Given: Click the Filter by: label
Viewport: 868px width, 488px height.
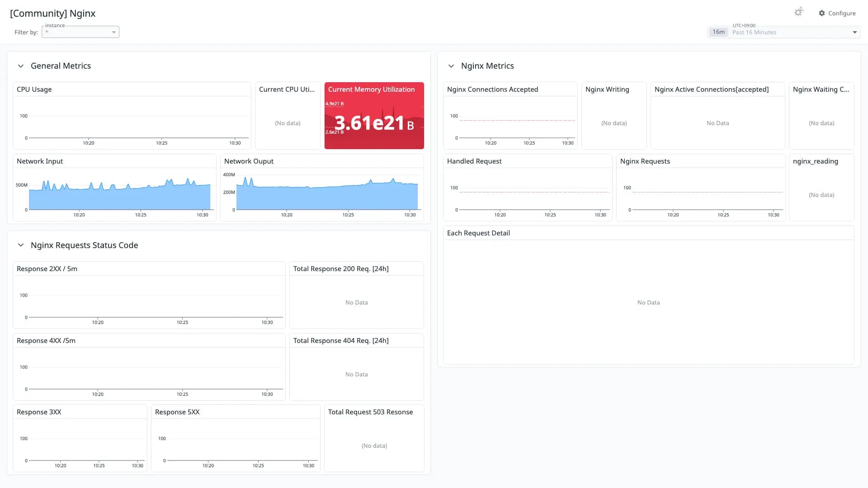Looking at the screenshot, I should 26,33.
